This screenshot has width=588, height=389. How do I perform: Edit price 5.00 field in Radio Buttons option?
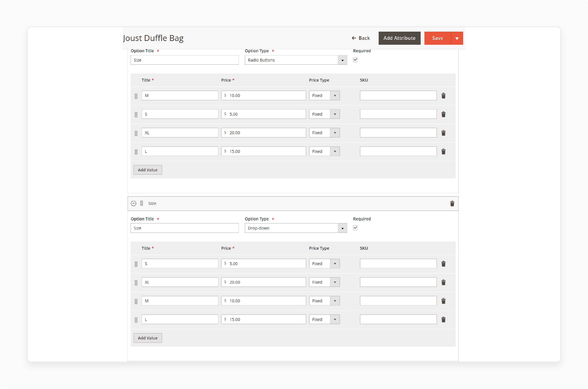click(x=264, y=114)
